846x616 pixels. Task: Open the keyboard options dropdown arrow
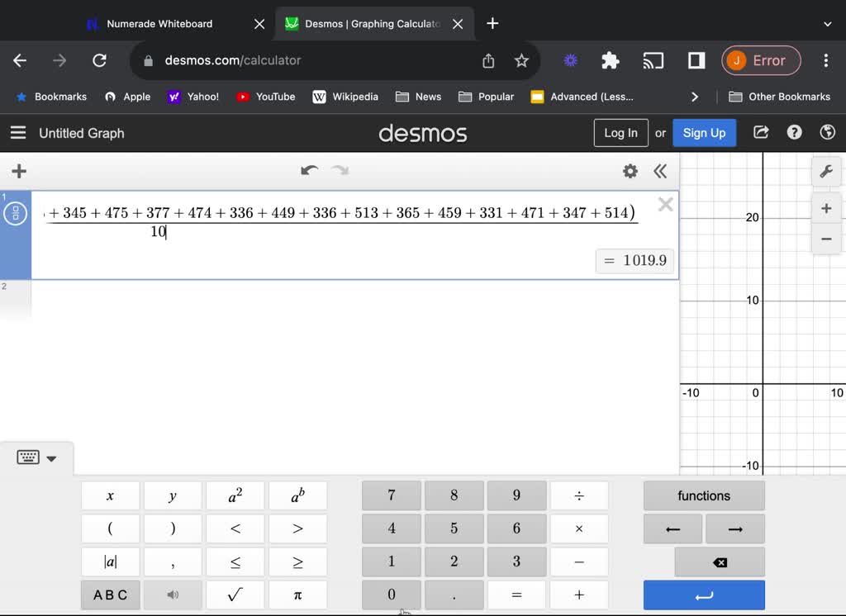[x=51, y=458]
